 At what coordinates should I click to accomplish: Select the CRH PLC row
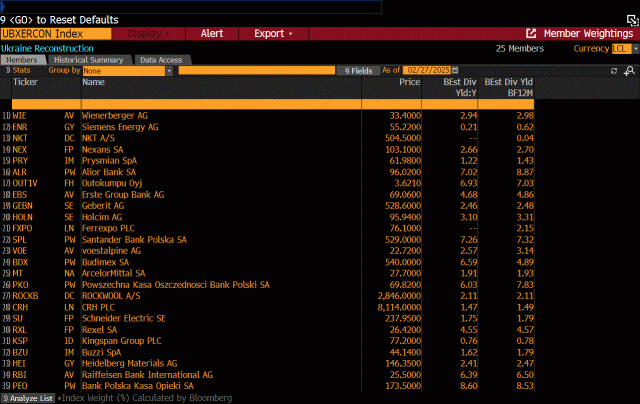tap(267, 307)
